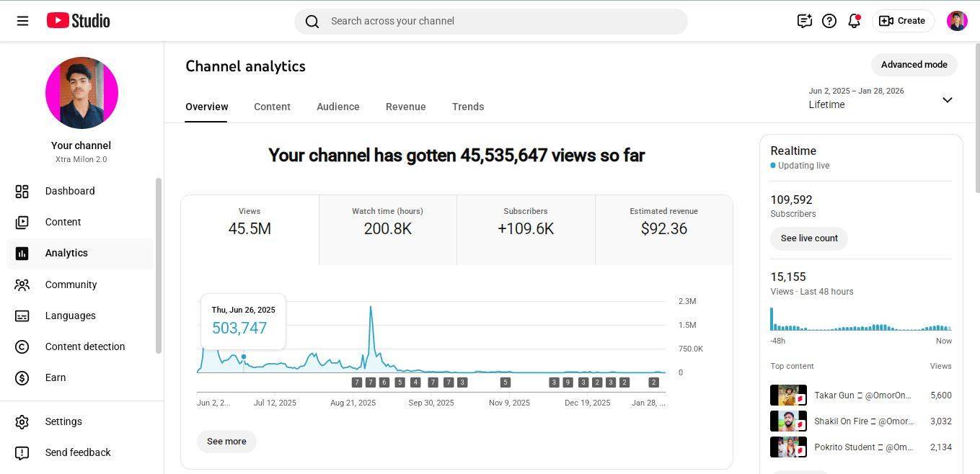Open the Help question mark icon
Screen dimensions: 980x474
[829, 21]
